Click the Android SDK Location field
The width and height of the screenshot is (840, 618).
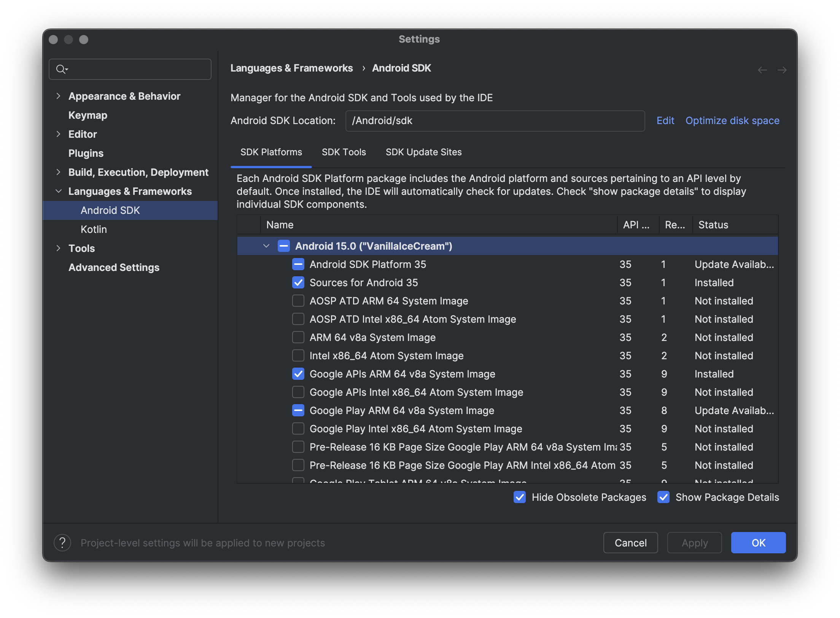pos(495,121)
